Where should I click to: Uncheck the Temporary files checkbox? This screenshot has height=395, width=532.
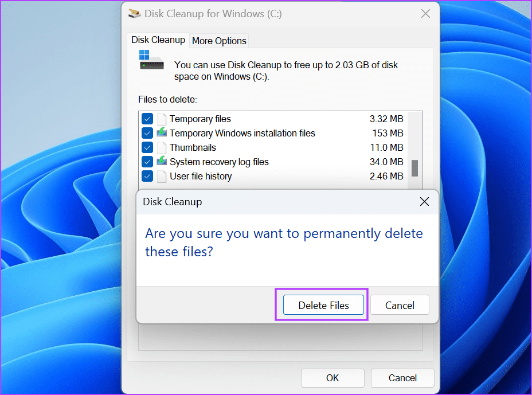(147, 119)
